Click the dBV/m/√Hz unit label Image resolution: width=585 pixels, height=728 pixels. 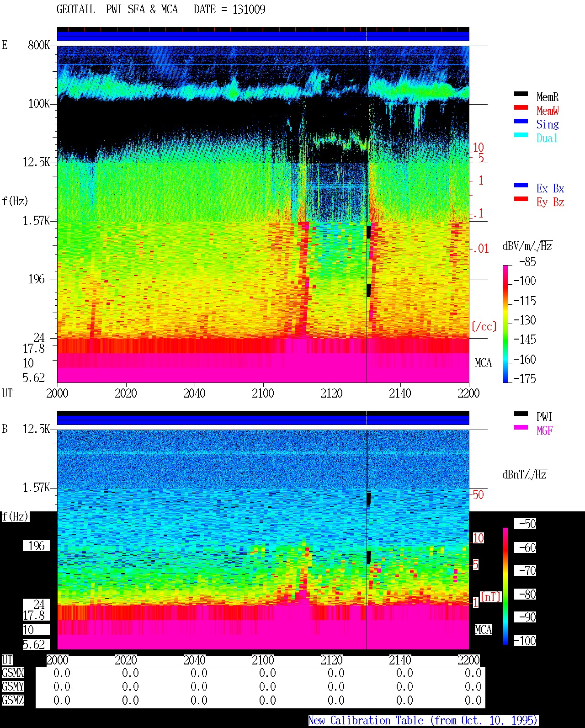click(x=527, y=246)
